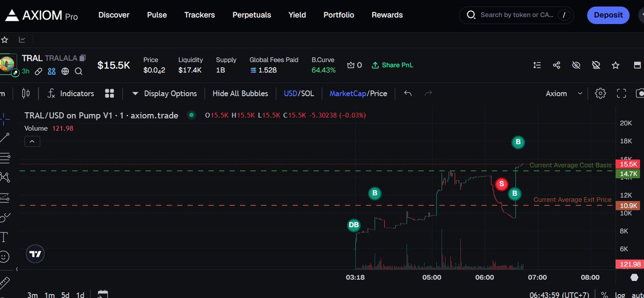The width and height of the screenshot is (644, 298).
Task: Share the token via share icon
Action: (x=557, y=65)
